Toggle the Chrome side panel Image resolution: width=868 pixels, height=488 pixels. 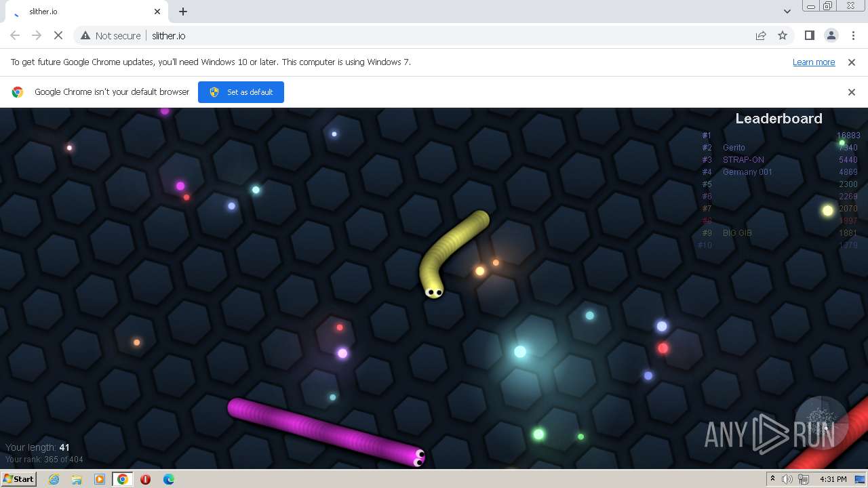pyautogui.click(x=809, y=35)
